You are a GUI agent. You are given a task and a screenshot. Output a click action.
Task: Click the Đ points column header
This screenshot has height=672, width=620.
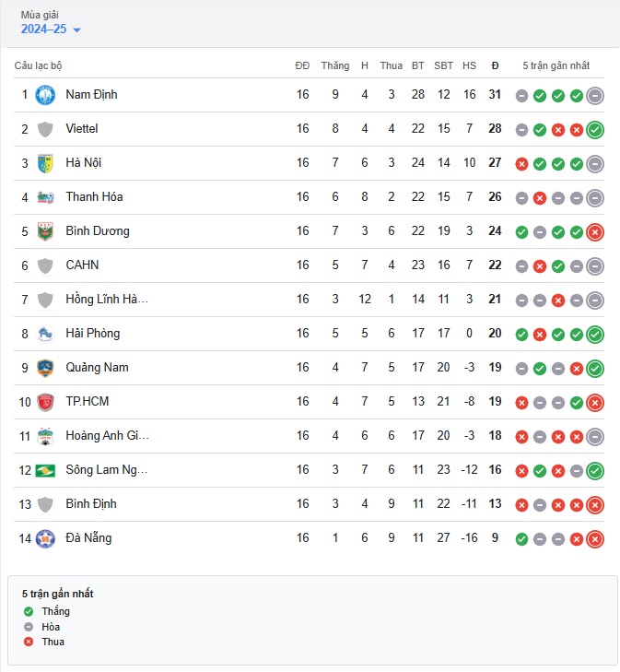(495, 65)
